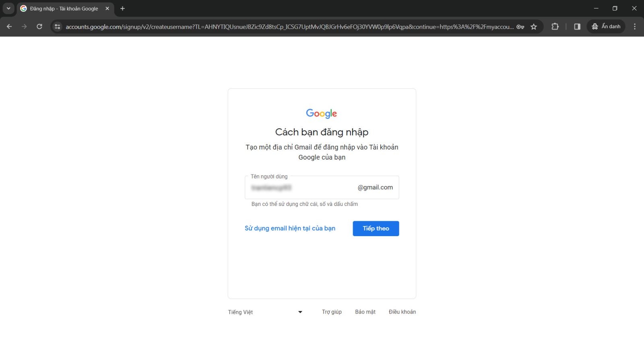
Task: Open the password manager key icon
Action: [x=520, y=27]
